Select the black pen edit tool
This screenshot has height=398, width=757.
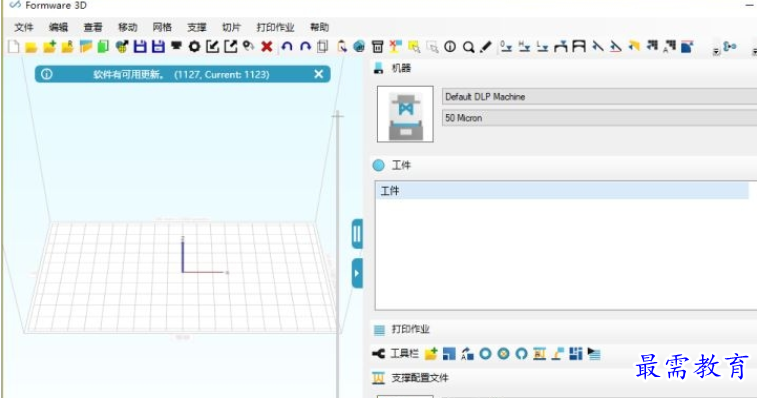(x=486, y=47)
